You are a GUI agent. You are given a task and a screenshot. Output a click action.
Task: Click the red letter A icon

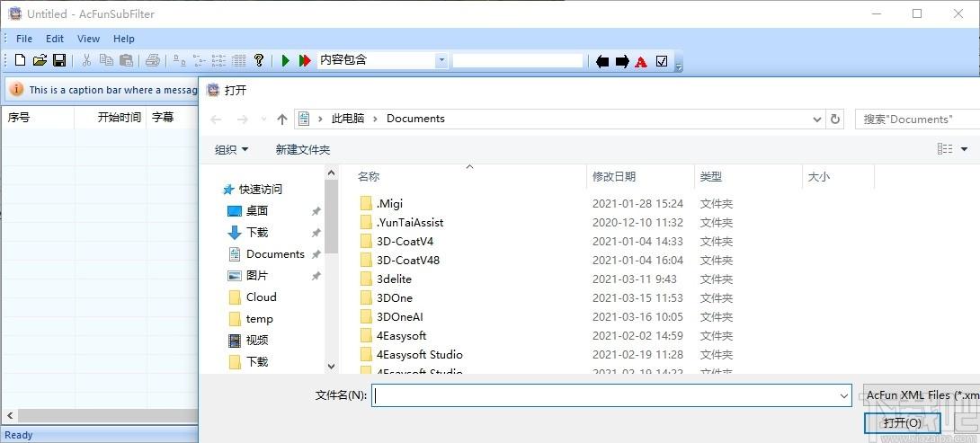[x=641, y=61]
